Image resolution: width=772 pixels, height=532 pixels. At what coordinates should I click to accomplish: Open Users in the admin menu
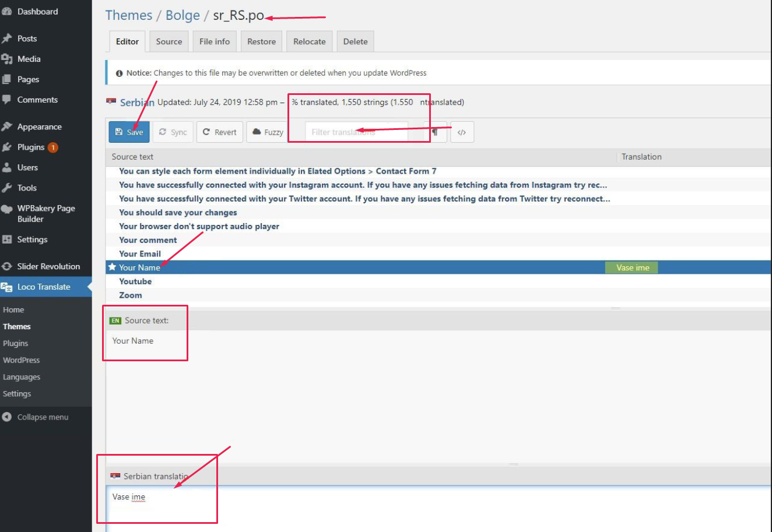point(27,167)
